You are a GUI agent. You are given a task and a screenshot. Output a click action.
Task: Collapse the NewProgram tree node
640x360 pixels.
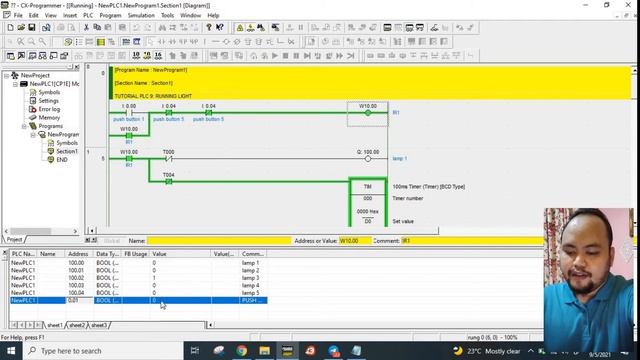point(33,135)
